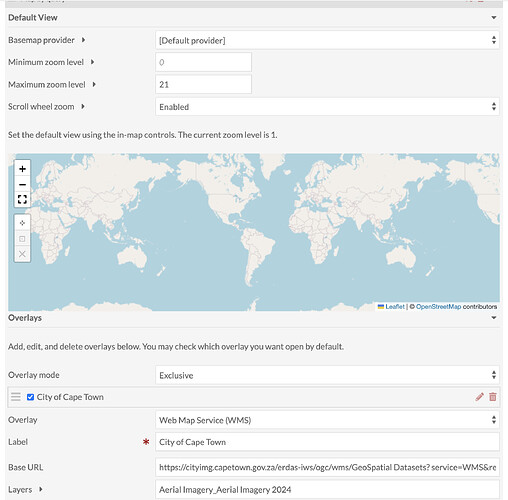This screenshot has height=500, width=508.
Task: Click the map's draw rectangle control
Action: coord(22,239)
